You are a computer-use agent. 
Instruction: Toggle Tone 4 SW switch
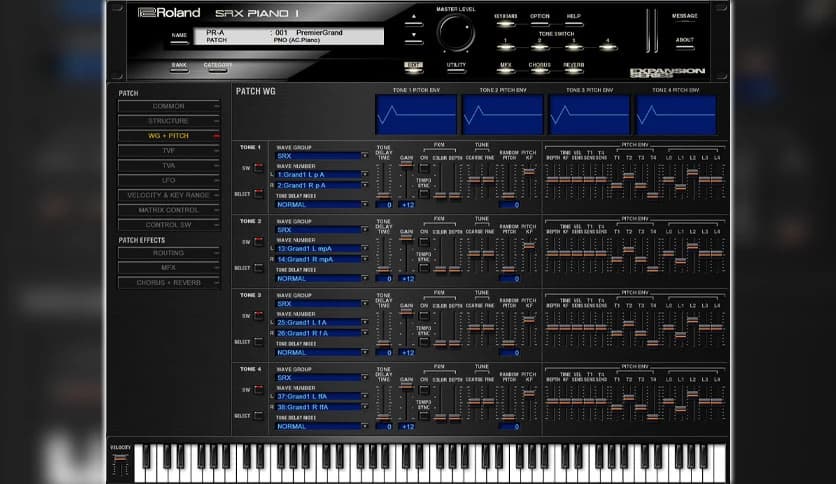(x=259, y=390)
